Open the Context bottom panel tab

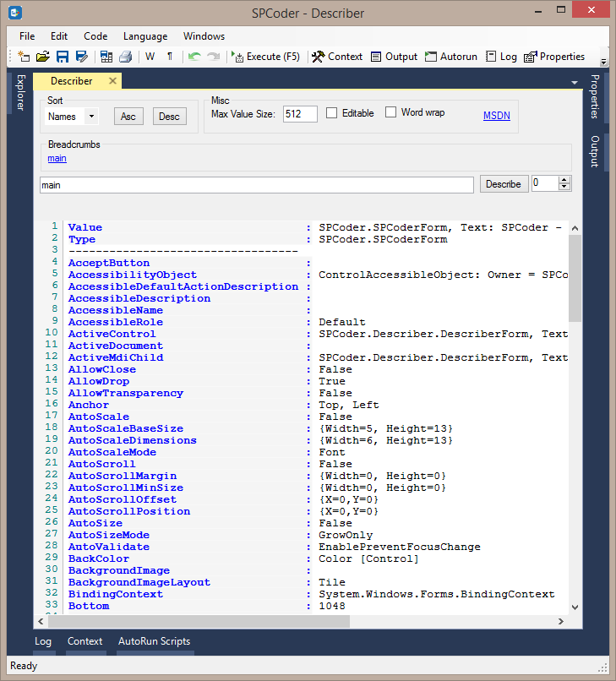[84, 641]
